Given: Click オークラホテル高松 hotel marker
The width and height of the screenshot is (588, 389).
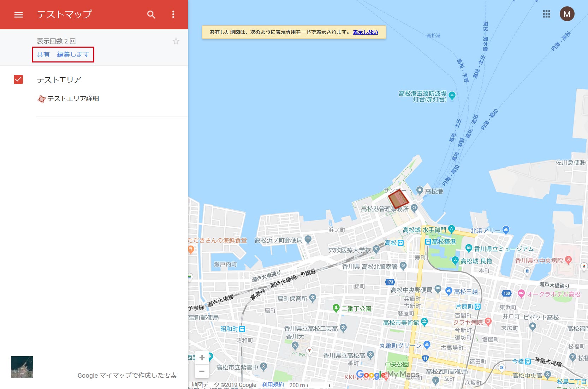Looking at the screenshot, I should click(x=521, y=293).
